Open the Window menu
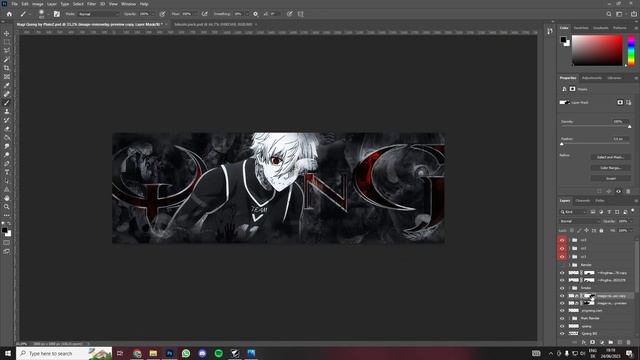The height and width of the screenshot is (360, 640). coord(128,4)
